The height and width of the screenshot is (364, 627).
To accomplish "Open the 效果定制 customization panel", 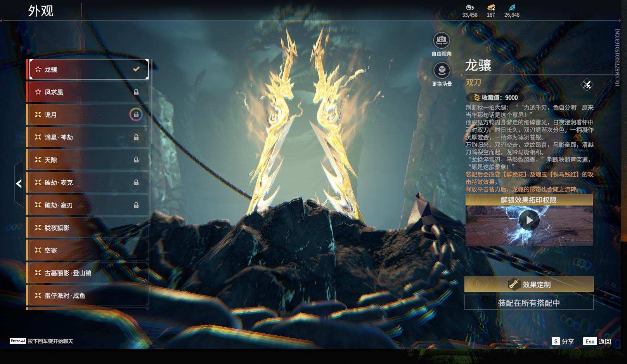I will pos(528,285).
